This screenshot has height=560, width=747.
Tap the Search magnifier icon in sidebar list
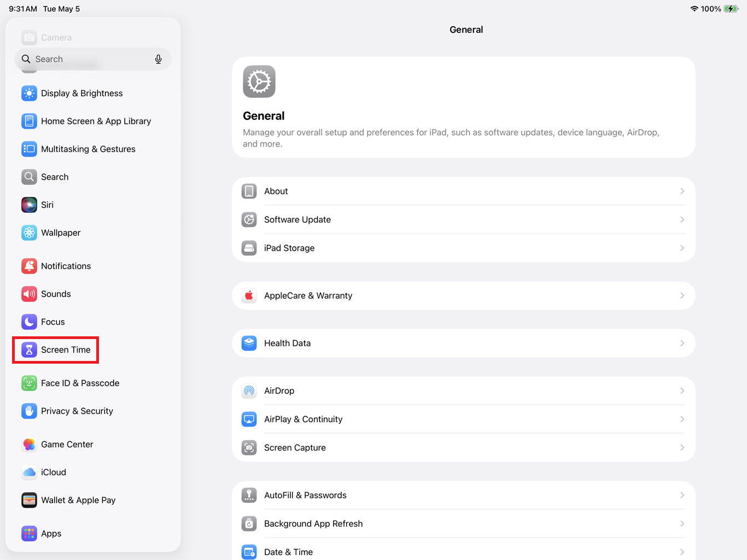tap(29, 177)
